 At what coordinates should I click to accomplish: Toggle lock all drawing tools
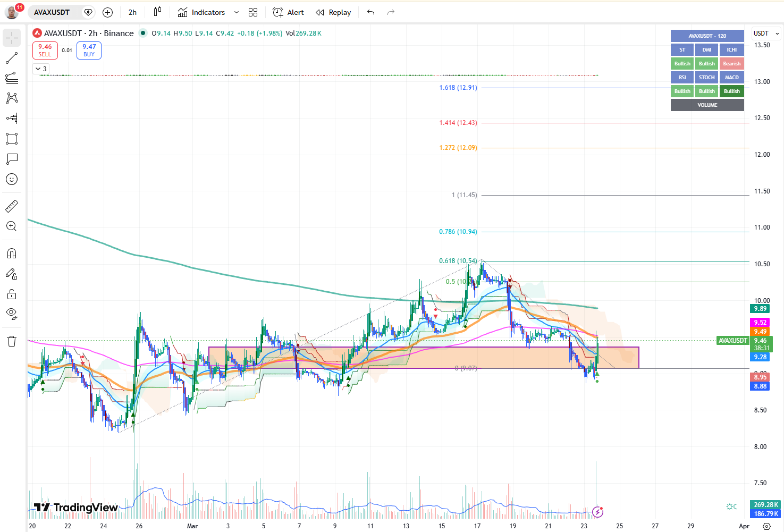(x=12, y=294)
